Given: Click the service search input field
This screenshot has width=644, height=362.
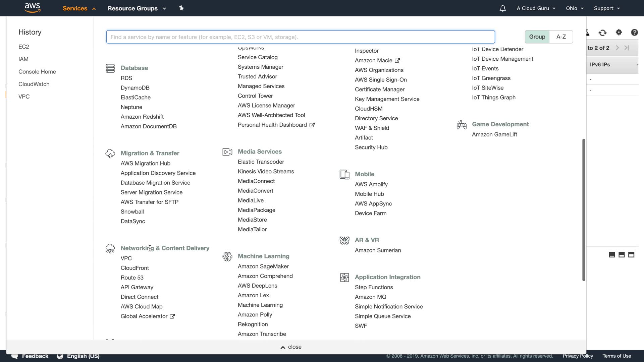Looking at the screenshot, I should tap(300, 37).
